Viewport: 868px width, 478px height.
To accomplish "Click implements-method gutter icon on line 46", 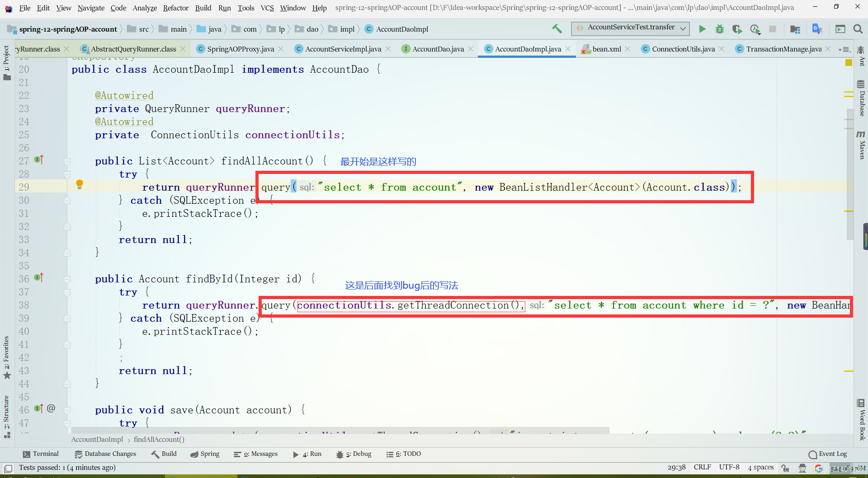I will pos(39,408).
